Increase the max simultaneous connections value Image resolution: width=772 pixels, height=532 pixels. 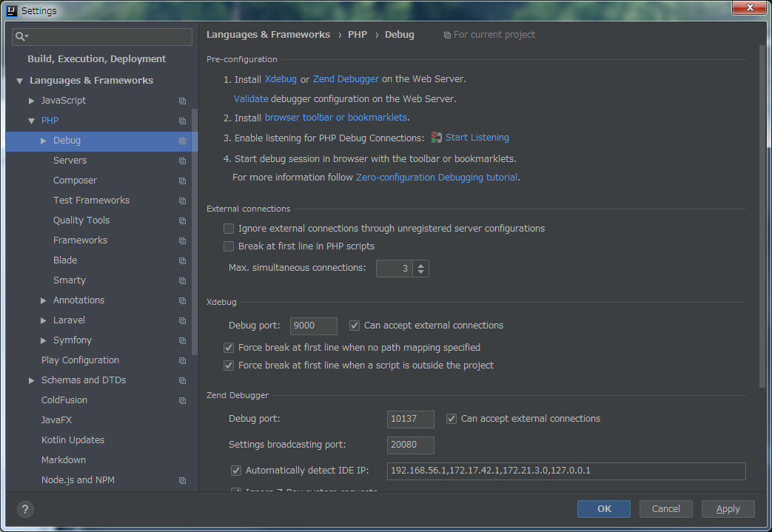[420, 266]
